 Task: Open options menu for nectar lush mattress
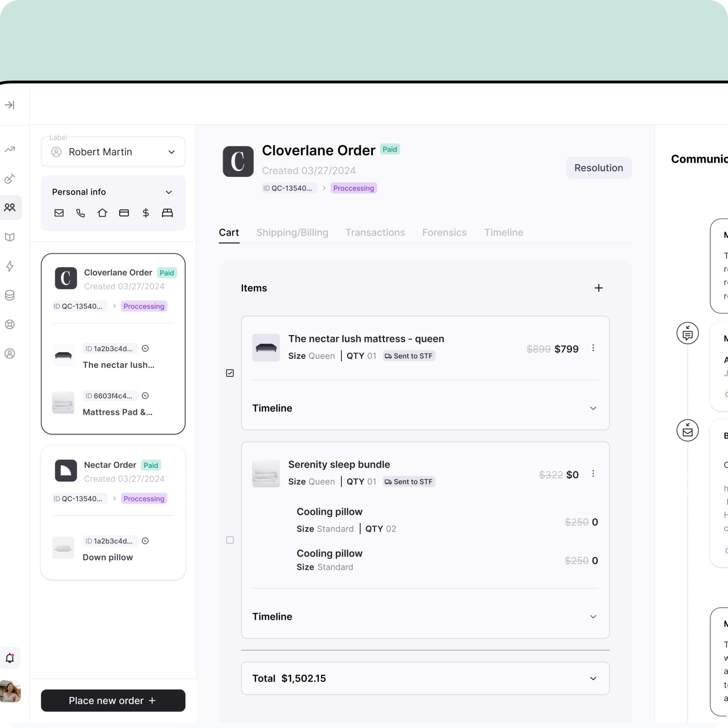593,348
